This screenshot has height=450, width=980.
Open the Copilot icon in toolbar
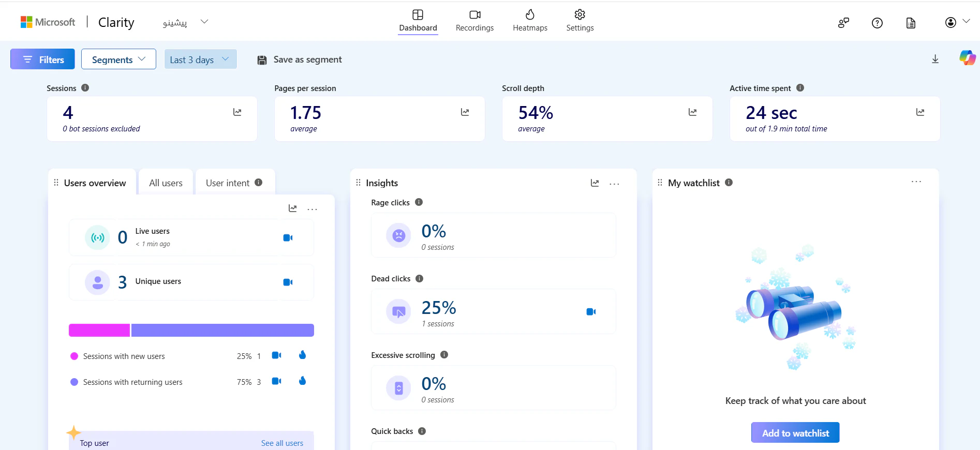(967, 58)
